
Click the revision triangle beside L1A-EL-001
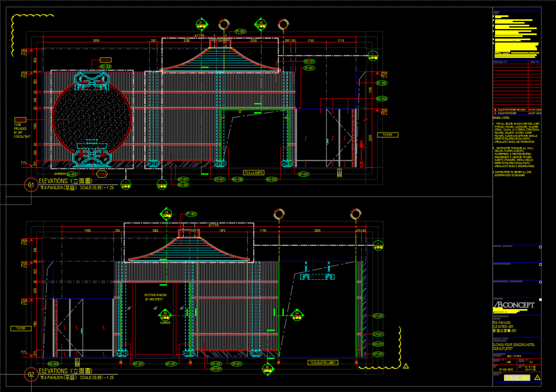coord(537,378)
